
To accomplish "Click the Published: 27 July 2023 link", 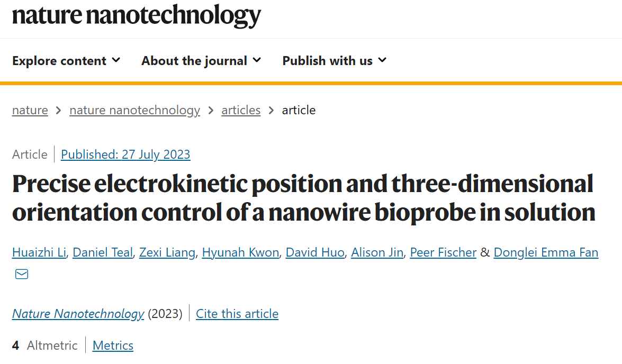I will 125,154.
